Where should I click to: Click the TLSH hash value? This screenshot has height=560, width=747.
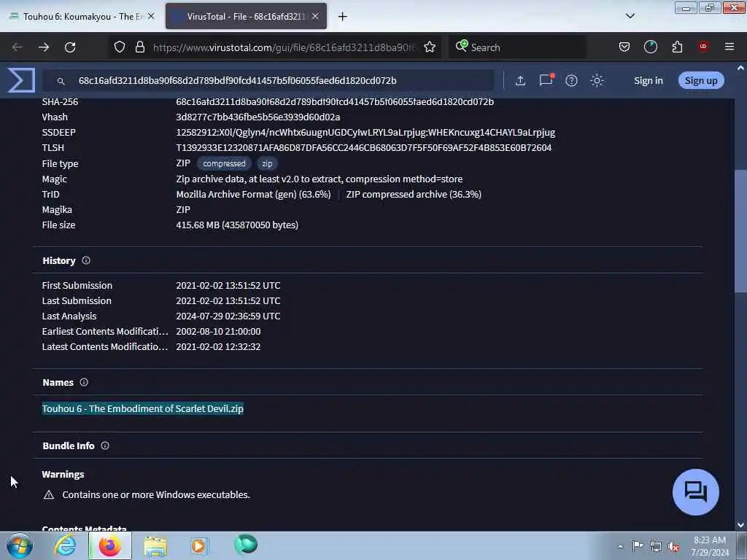click(x=363, y=147)
